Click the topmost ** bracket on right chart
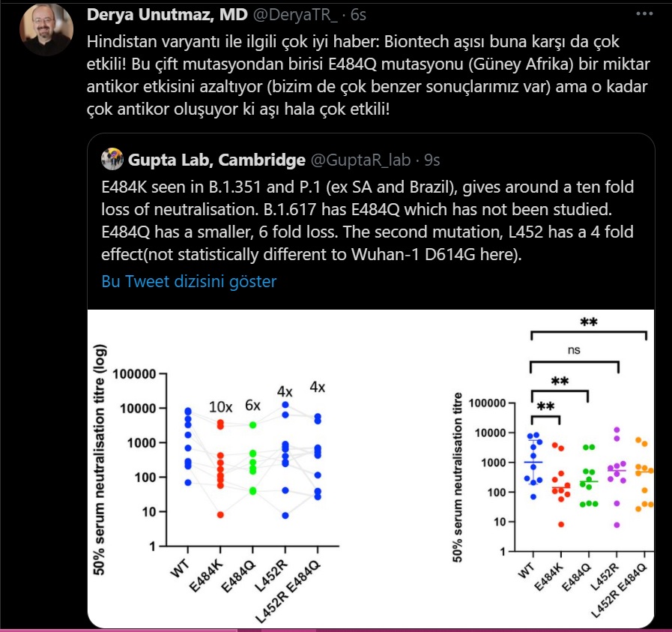 [x=589, y=328]
